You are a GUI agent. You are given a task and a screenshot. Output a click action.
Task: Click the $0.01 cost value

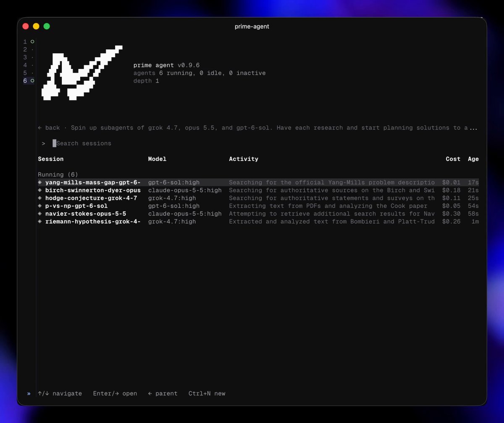click(451, 182)
